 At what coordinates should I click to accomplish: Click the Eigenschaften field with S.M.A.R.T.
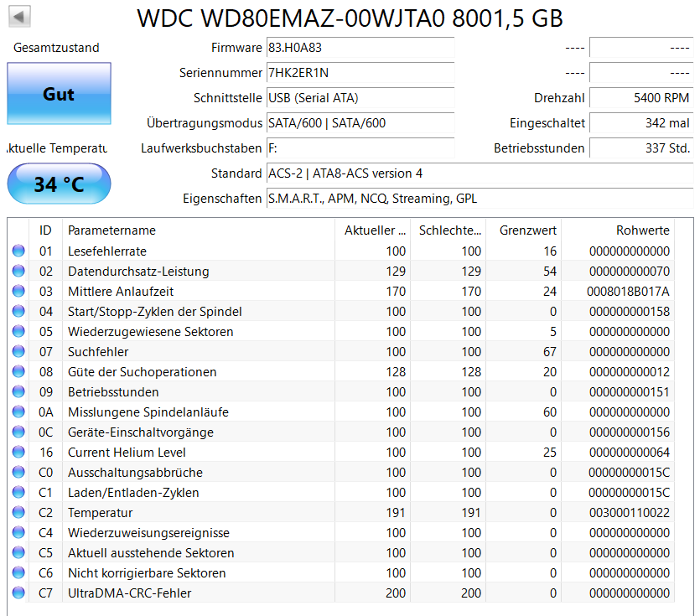pos(480,198)
